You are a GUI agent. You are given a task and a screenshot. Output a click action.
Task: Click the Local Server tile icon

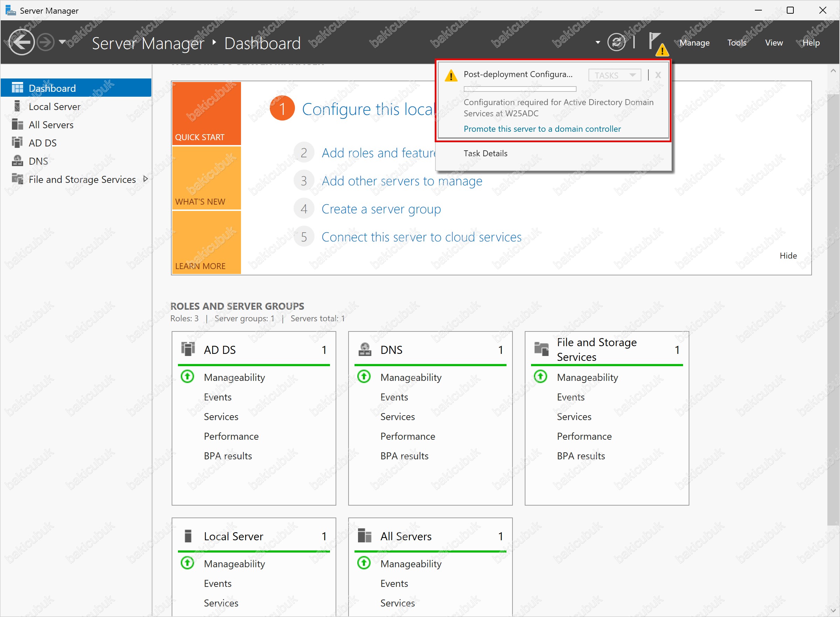tap(188, 536)
